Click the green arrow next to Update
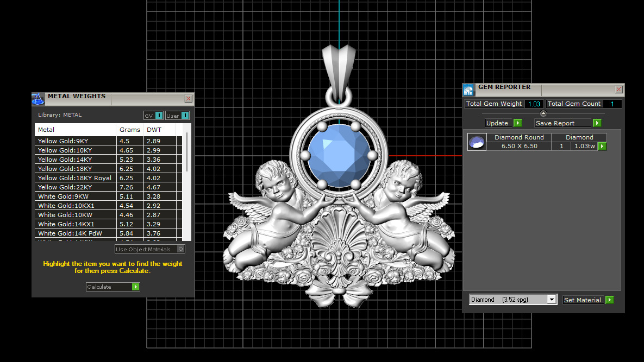Viewport: 644px width, 362px height. pos(518,123)
